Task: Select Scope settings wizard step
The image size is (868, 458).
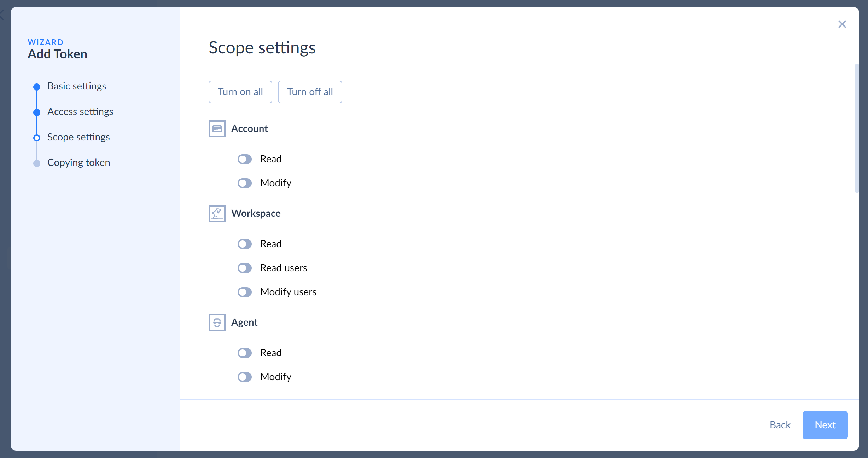Action: (78, 137)
